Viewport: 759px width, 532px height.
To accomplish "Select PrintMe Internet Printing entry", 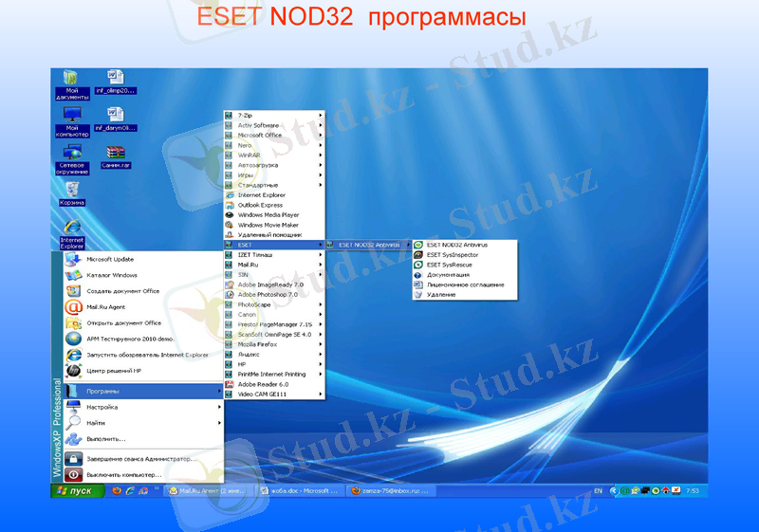I will pyautogui.click(x=274, y=375).
